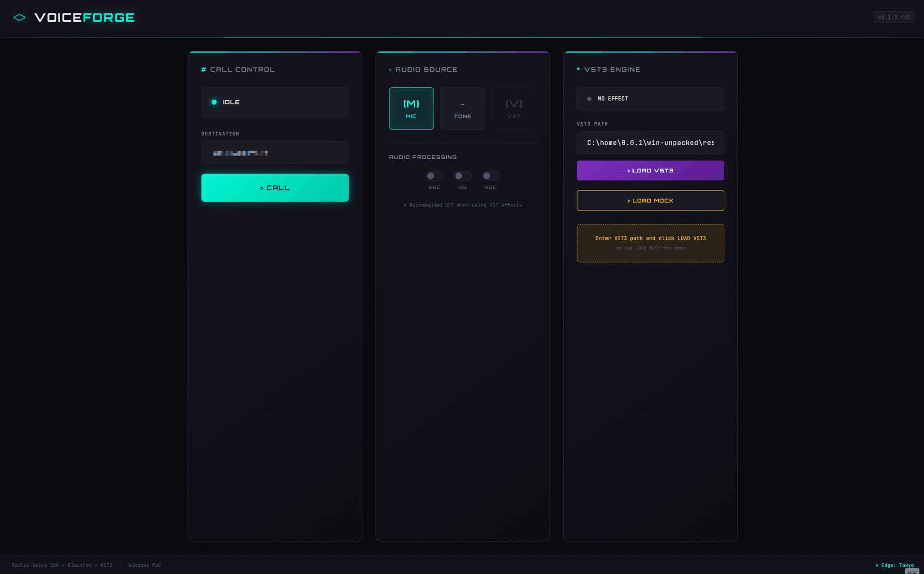Click the VST3 path input field
The image size is (924, 574).
point(650,143)
